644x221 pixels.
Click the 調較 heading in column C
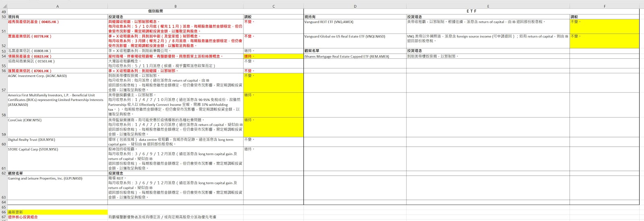273,17
